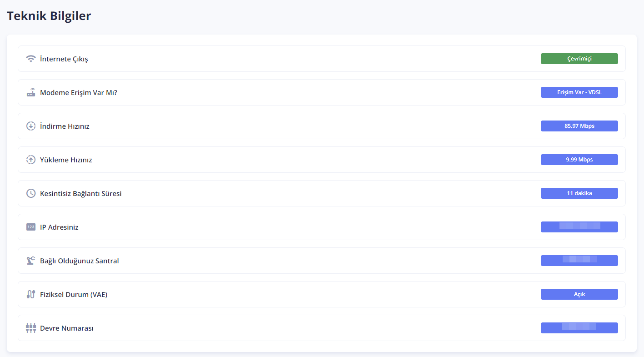Screen dimensions: 644x357
Task: Click the 123 IP address icon
Action: (x=31, y=227)
